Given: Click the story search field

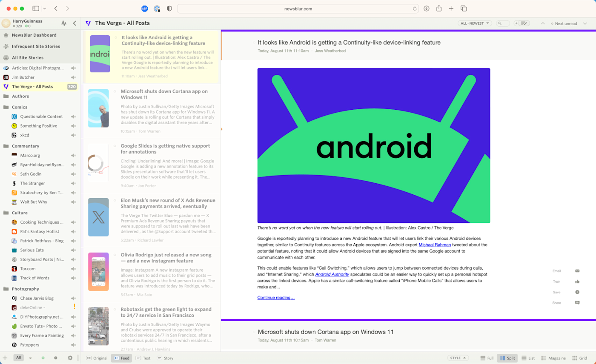Looking at the screenshot, I should click(503, 23).
